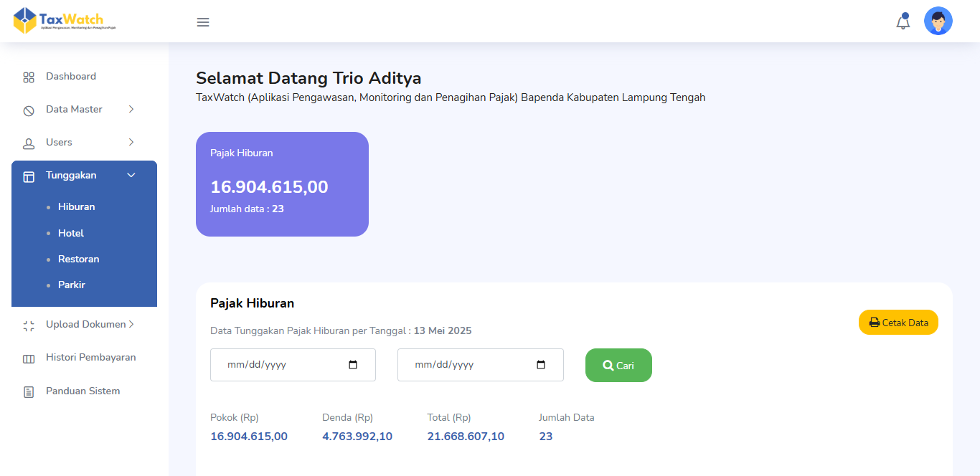
Task: Click the Pajak Hiburan summary card
Action: pyautogui.click(x=282, y=184)
